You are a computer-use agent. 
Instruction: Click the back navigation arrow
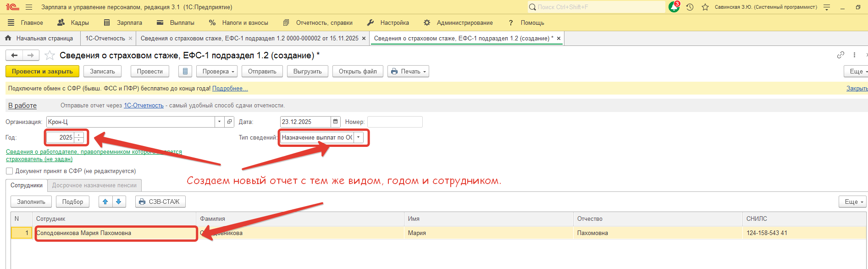(x=14, y=56)
